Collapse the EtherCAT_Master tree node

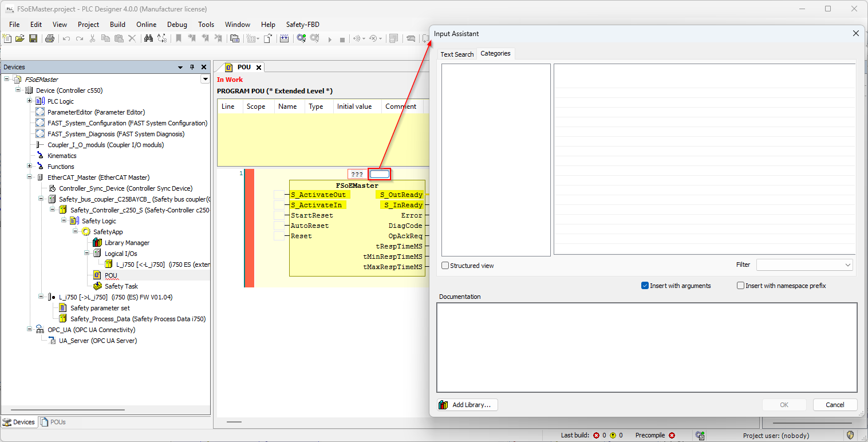tap(30, 177)
